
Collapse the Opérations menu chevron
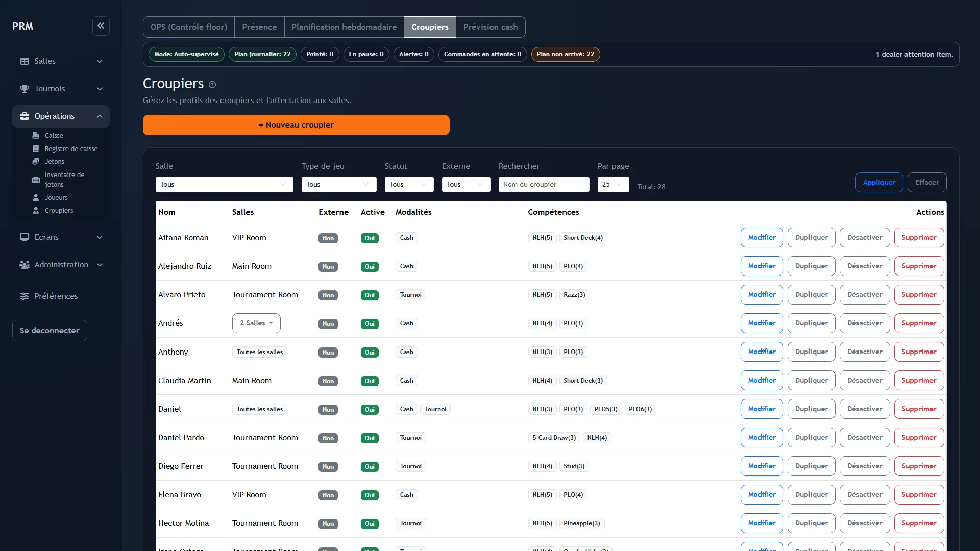point(100,116)
